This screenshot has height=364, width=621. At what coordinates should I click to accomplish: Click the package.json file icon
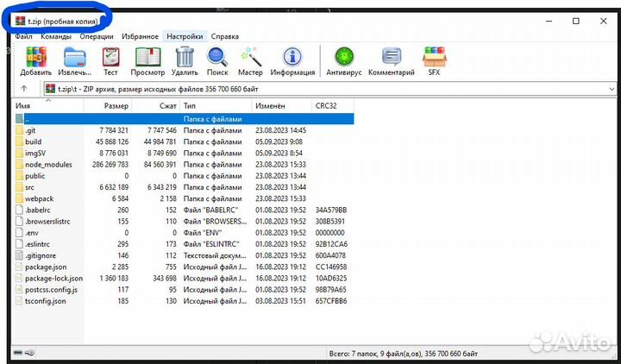(19, 267)
